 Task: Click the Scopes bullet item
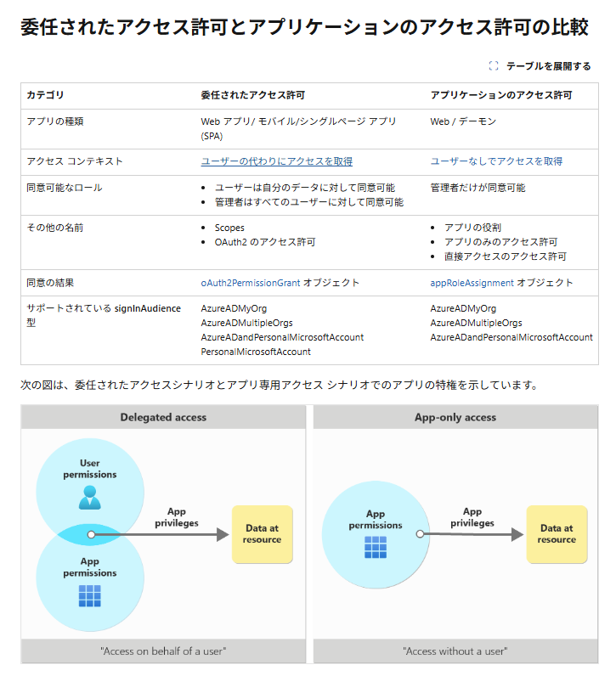click(229, 228)
